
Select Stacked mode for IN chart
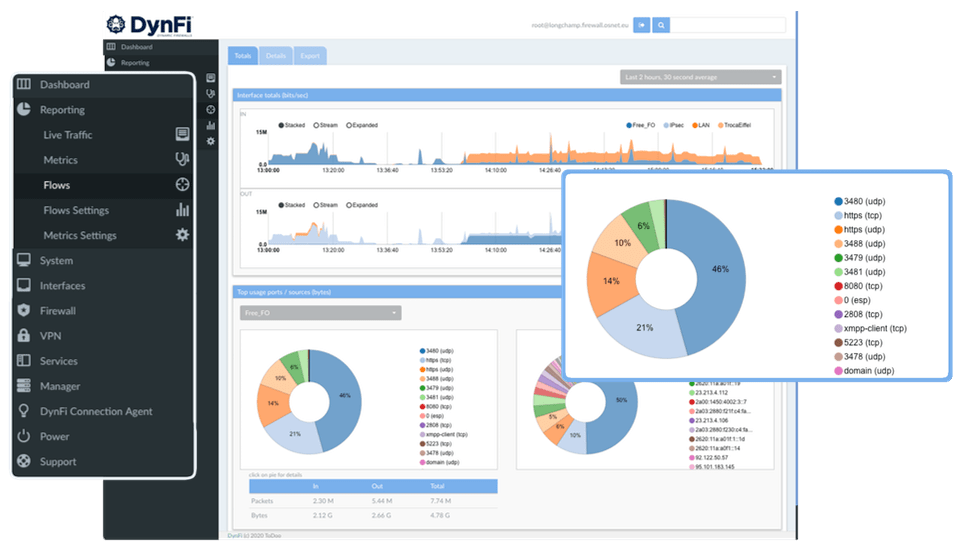click(x=292, y=125)
